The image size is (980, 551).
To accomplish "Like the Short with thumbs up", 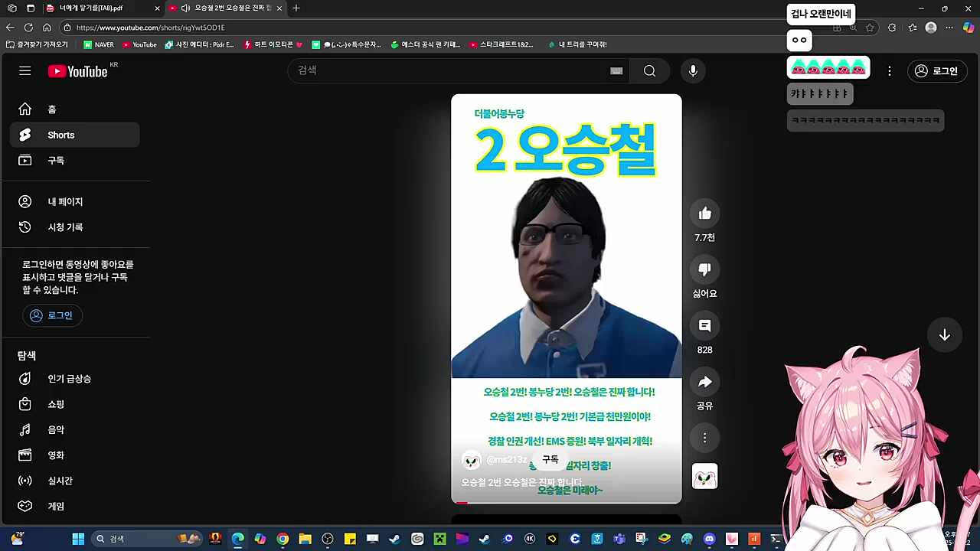I will coord(705,214).
